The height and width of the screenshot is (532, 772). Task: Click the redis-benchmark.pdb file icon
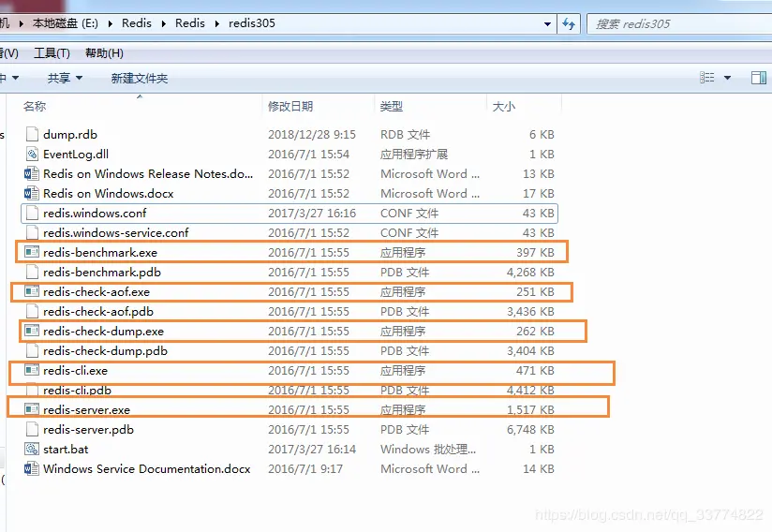32,273
